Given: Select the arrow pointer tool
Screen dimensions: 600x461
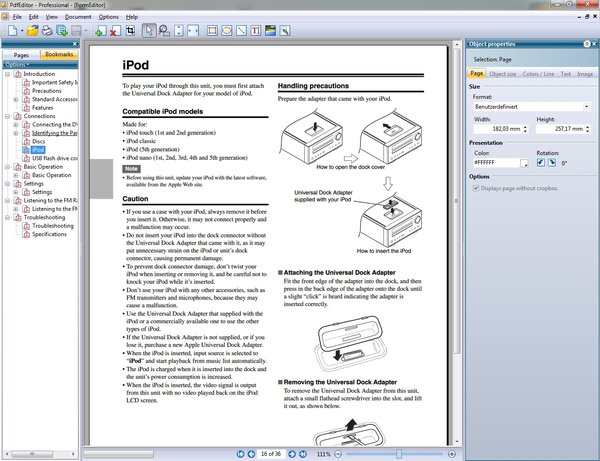Looking at the screenshot, I should (150, 32).
